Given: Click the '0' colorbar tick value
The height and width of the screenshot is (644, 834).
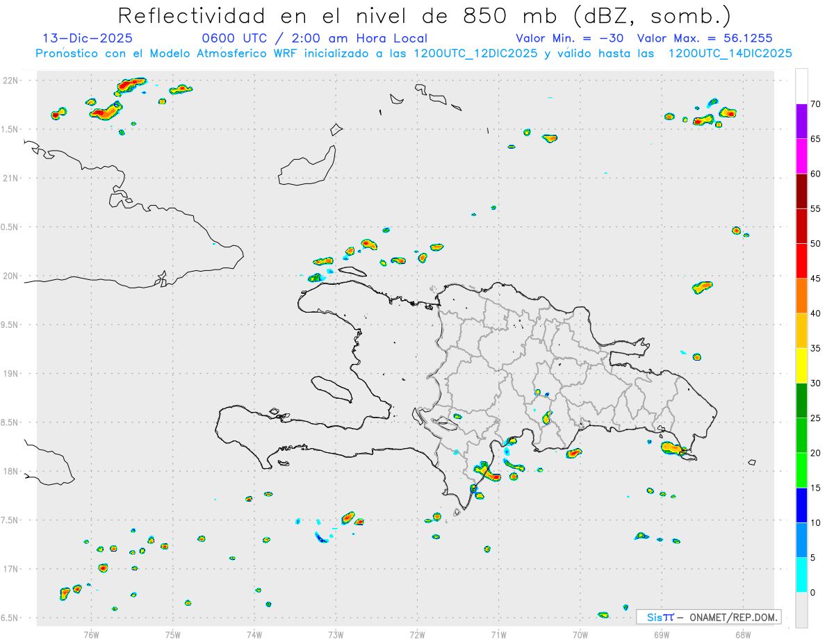Looking at the screenshot, I should 812,592.
